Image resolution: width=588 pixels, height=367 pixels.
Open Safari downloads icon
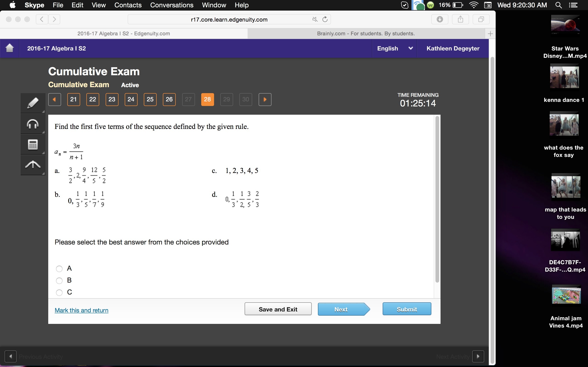(440, 19)
